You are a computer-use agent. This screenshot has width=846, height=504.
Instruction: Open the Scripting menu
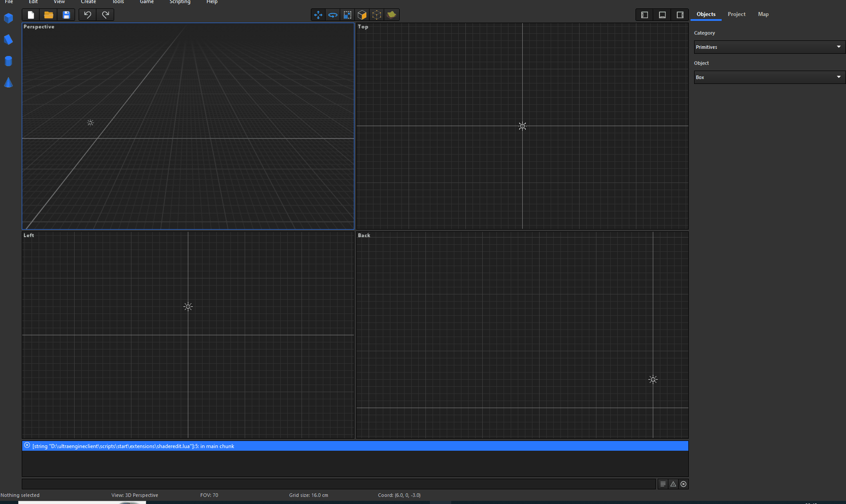pyautogui.click(x=179, y=2)
